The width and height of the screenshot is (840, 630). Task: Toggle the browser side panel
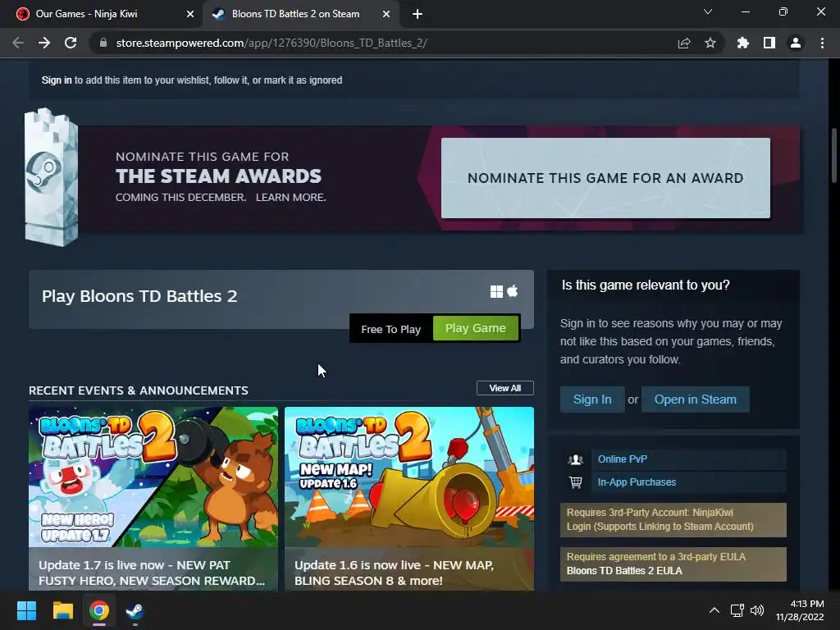[x=769, y=43]
